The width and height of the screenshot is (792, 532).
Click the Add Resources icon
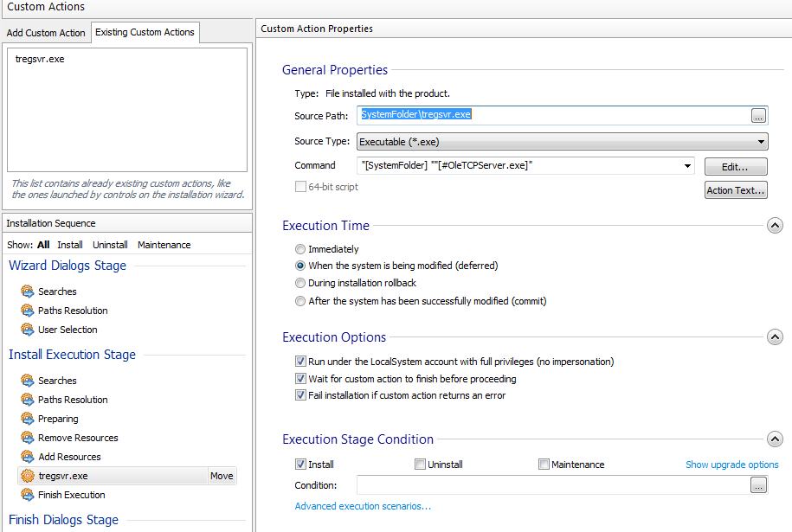pos(27,457)
